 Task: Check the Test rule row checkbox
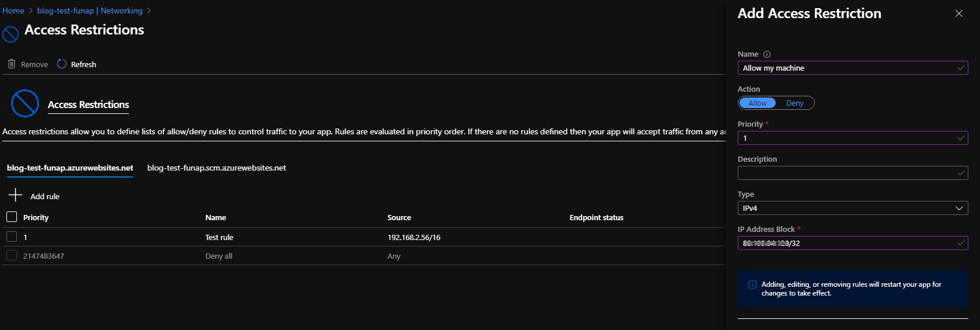(12, 237)
